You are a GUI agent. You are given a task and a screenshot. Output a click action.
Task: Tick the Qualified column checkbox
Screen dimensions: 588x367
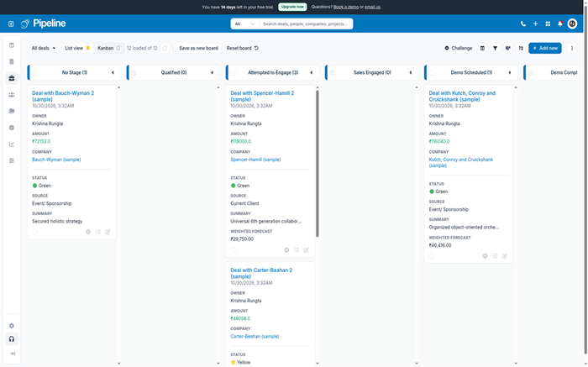pyautogui.click(x=134, y=73)
